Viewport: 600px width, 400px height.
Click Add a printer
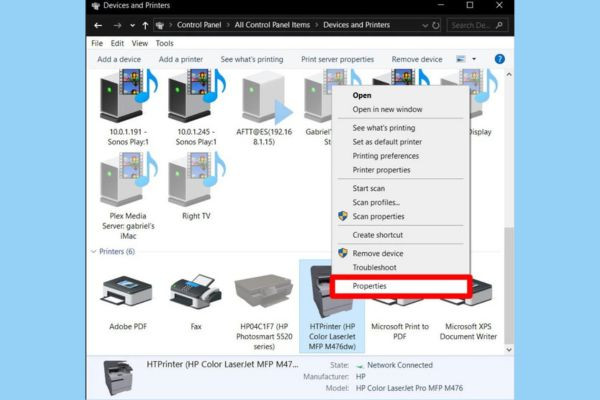pos(181,59)
